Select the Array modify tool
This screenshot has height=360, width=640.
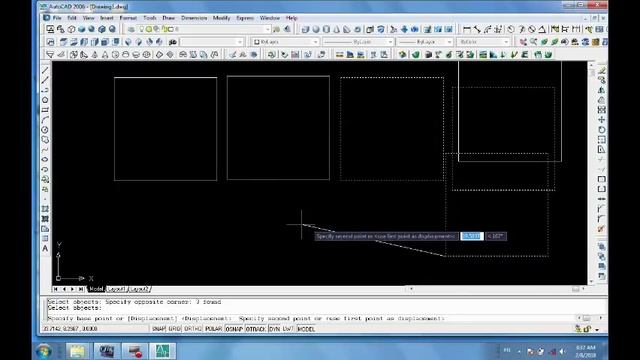pos(601,110)
